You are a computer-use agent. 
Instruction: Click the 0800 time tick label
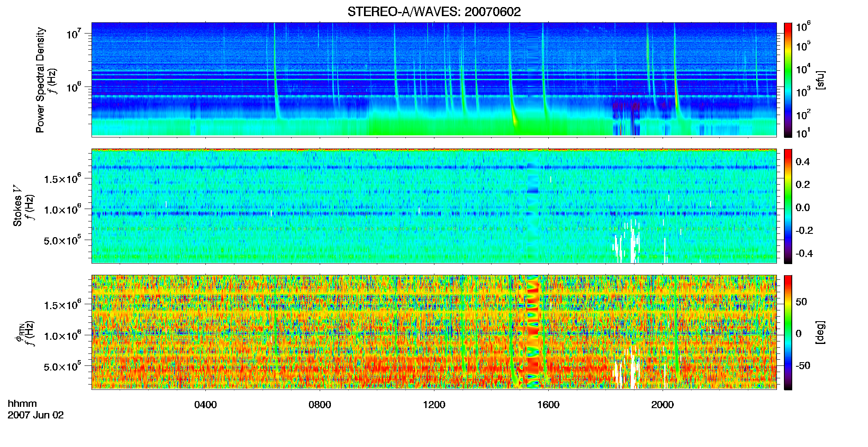(x=320, y=405)
